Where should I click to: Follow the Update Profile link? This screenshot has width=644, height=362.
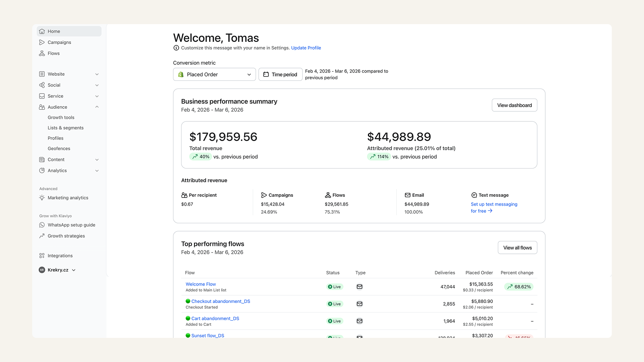[306, 48]
